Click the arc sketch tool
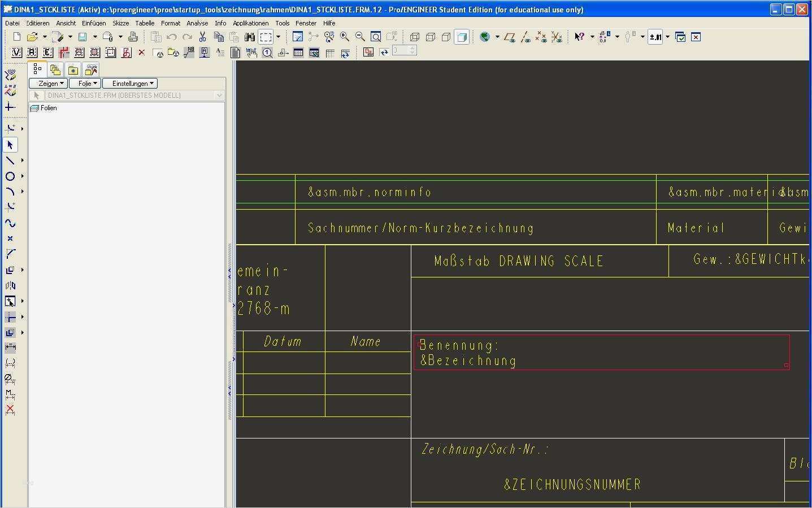Viewport: 812px width, 508px height. (x=10, y=192)
